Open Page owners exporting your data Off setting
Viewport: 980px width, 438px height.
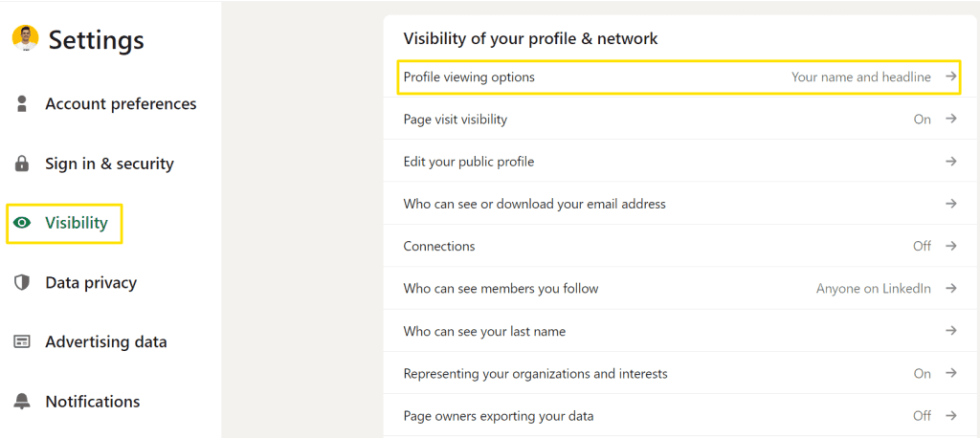pyautogui.click(x=681, y=415)
